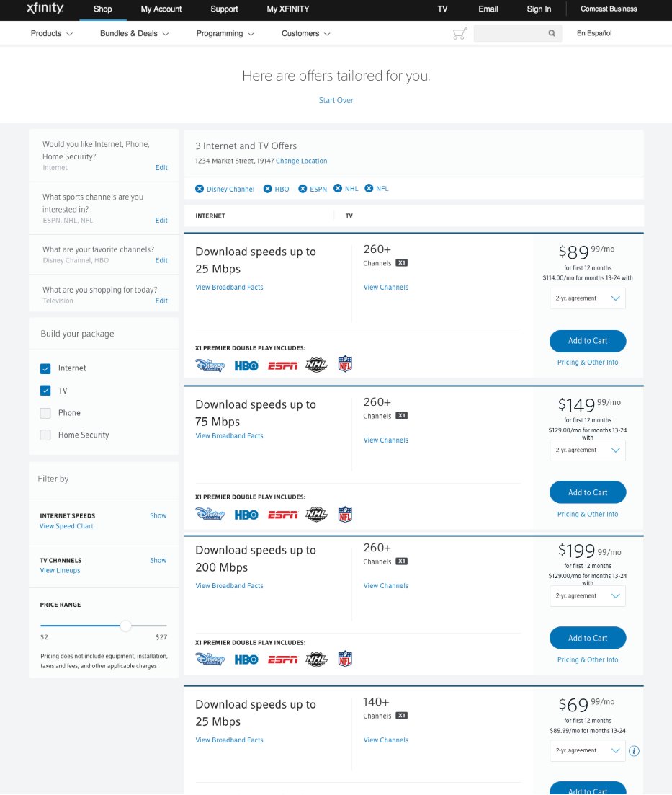672x795 pixels.
Task: Remove the HBO filter tag
Action: [x=267, y=189]
